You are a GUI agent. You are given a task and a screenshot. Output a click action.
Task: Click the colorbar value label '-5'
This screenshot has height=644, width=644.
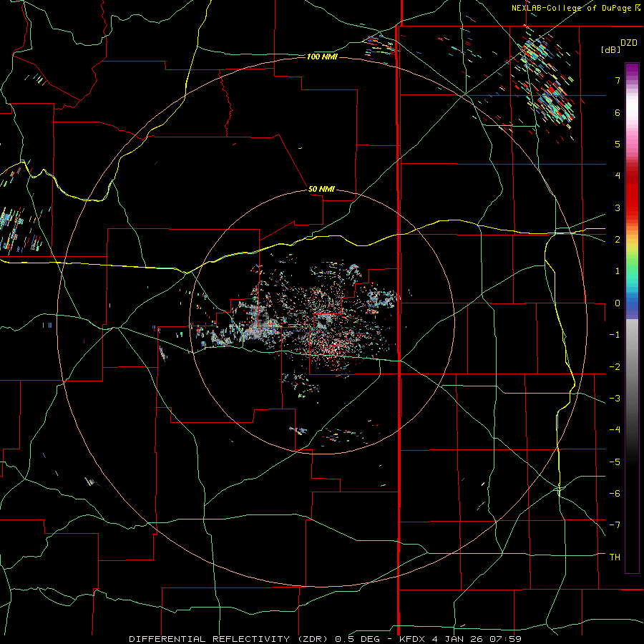[615, 462]
